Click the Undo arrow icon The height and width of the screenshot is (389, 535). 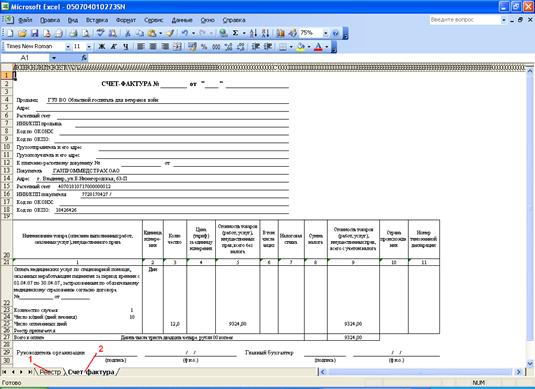click(185, 33)
